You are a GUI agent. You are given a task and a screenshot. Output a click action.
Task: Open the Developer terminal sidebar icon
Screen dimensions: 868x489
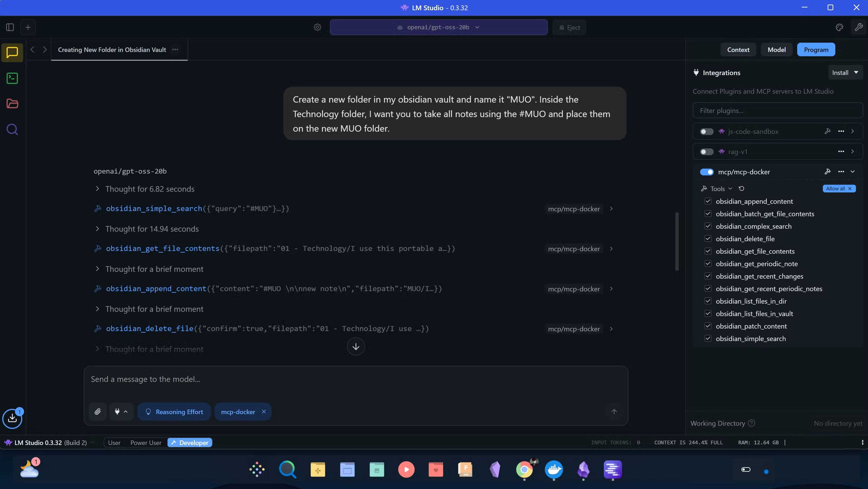tap(12, 78)
